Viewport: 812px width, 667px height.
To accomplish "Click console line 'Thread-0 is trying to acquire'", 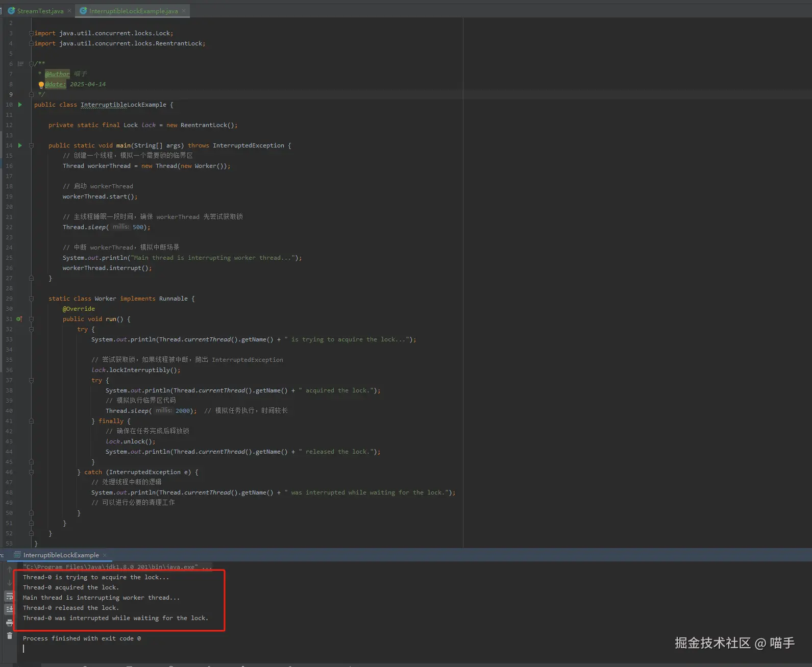I will [96, 577].
